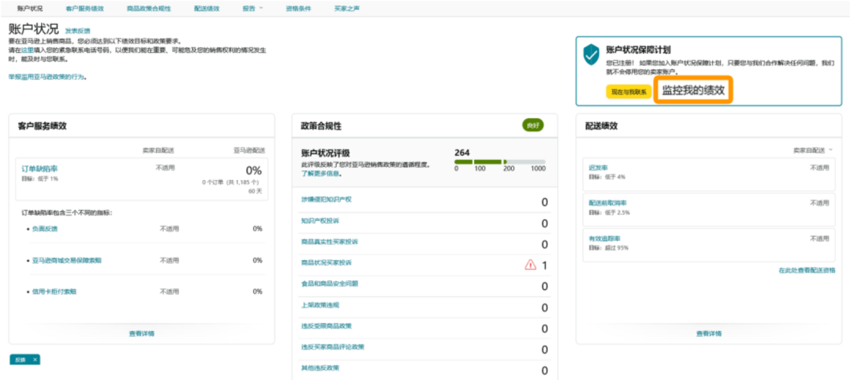Open the 资格条件 tab

pos(298,9)
